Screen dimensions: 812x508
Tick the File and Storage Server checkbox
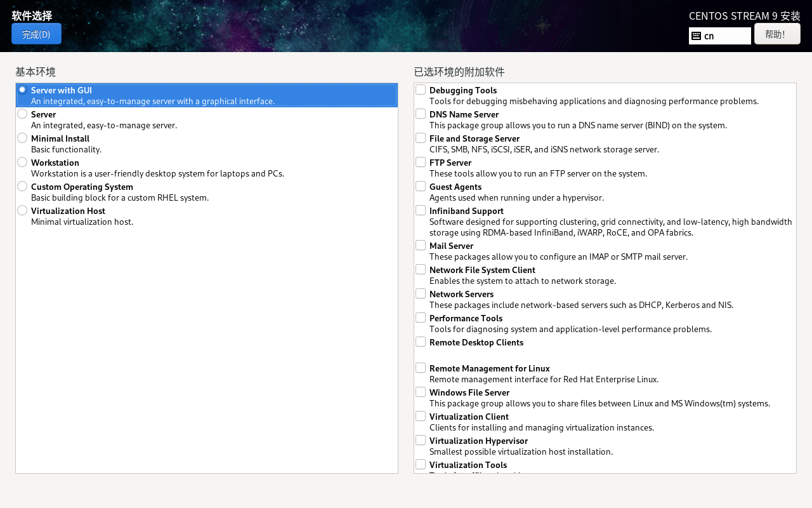tap(421, 138)
